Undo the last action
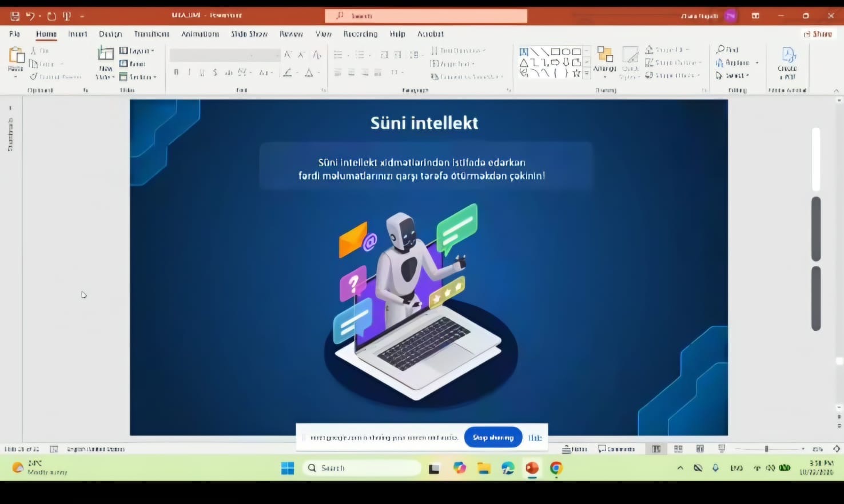 coord(30,16)
